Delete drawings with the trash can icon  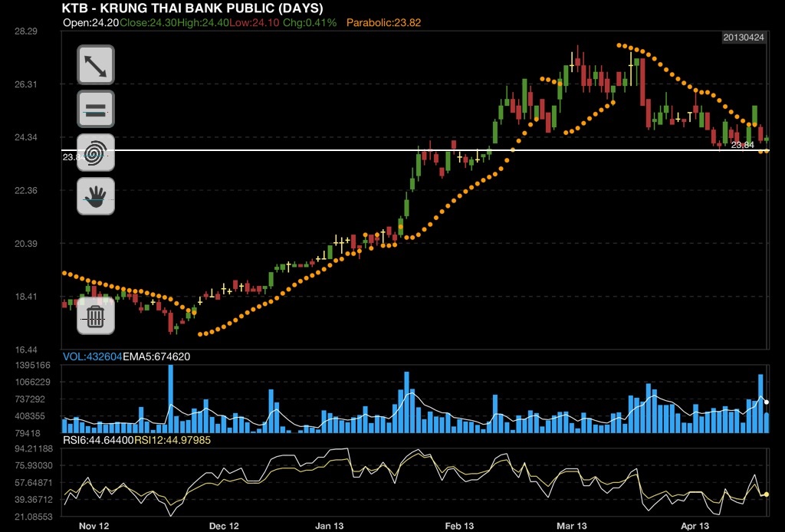click(x=96, y=316)
